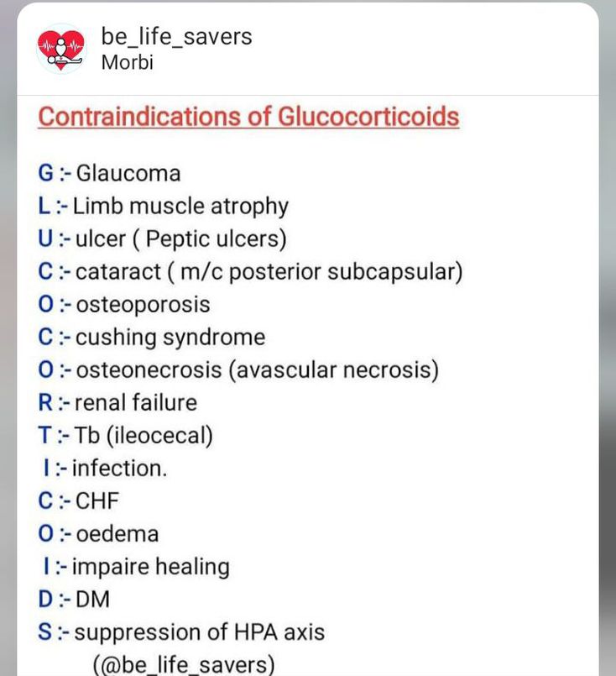Select the impaire healing line

135,566
